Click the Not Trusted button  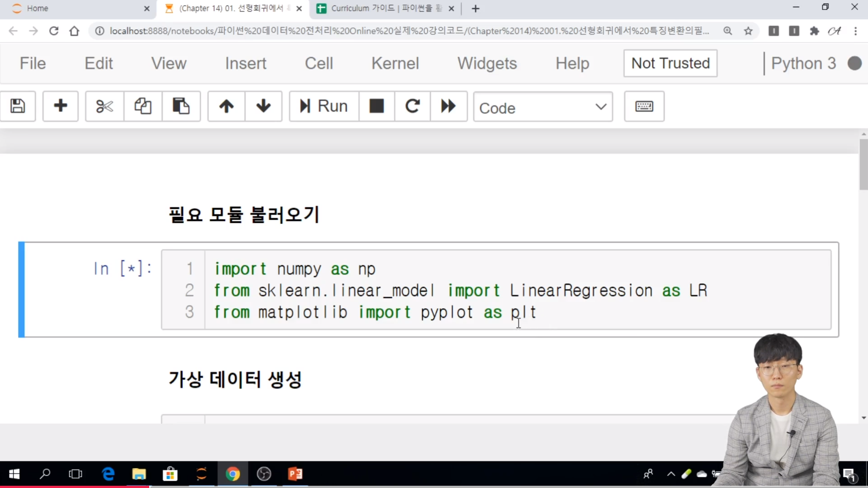point(670,63)
